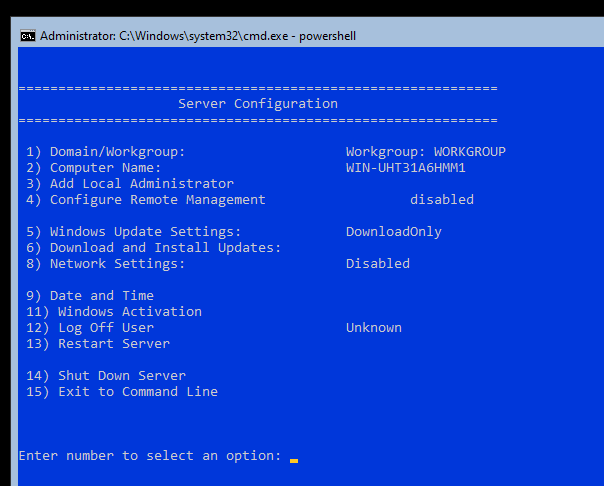Click the cmd.exe icon in title bar
The width and height of the screenshot is (604, 486).
(27, 36)
